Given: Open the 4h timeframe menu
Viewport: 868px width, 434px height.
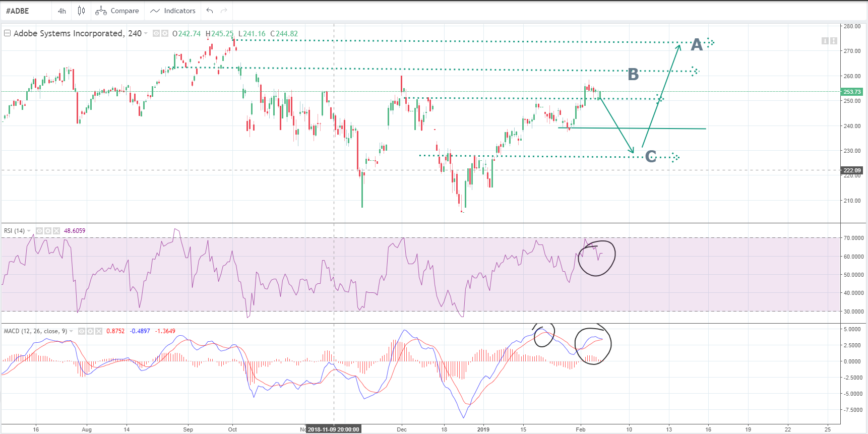Looking at the screenshot, I should pyautogui.click(x=61, y=11).
